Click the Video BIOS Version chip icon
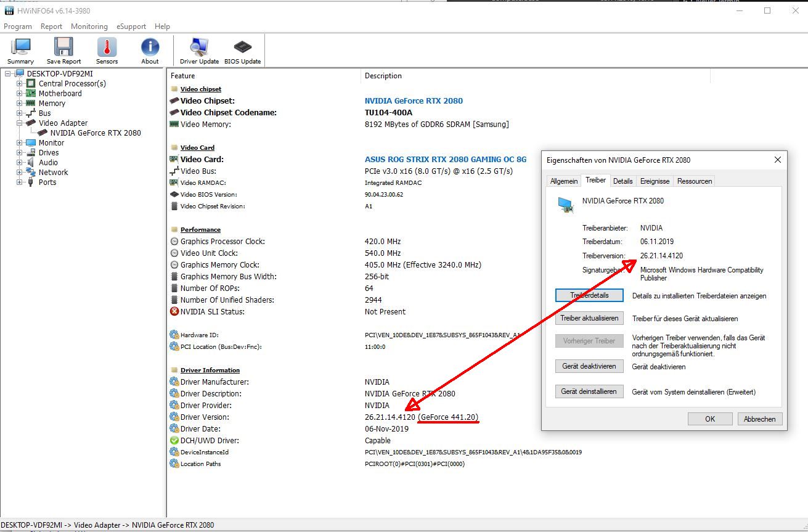Screen dimensions: 808x532 click(174, 194)
